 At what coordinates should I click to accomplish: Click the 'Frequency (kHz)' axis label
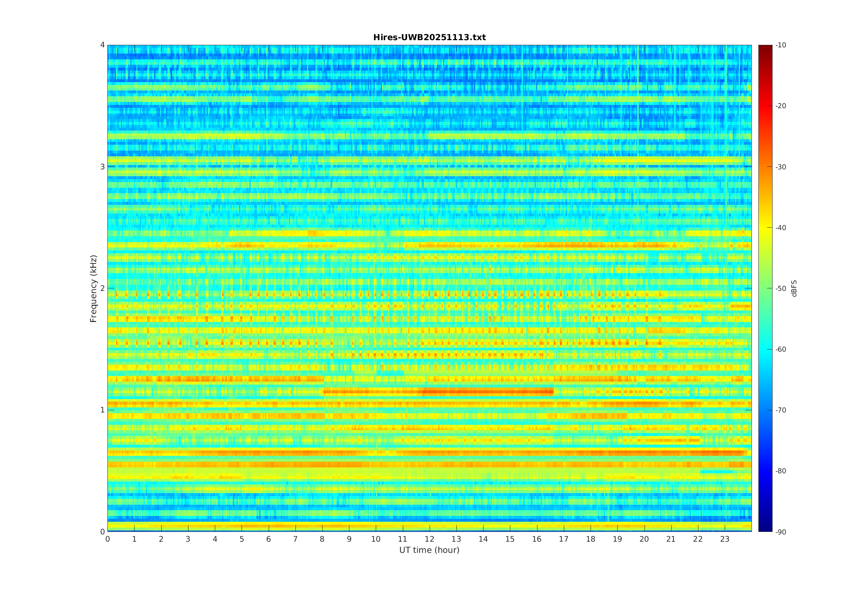point(93,288)
